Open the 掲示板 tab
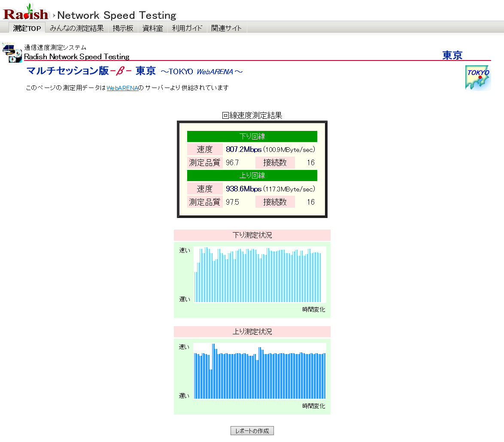504x442 pixels. (123, 28)
